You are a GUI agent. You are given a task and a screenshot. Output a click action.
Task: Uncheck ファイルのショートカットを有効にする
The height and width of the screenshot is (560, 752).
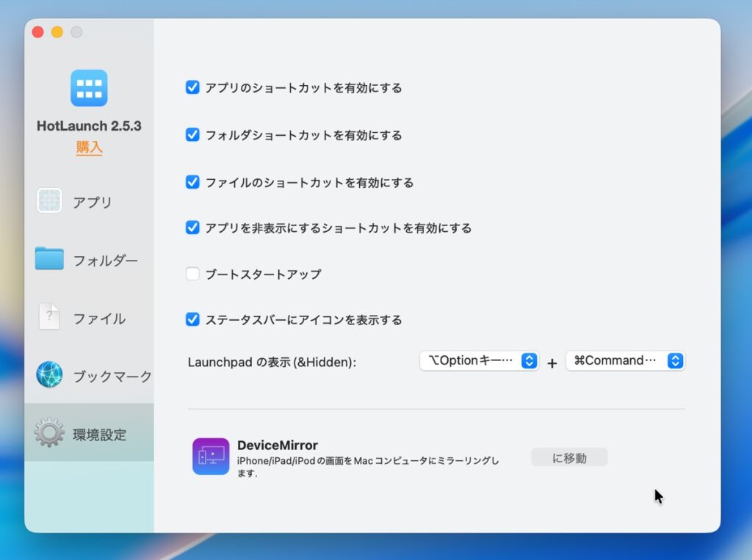tap(192, 182)
